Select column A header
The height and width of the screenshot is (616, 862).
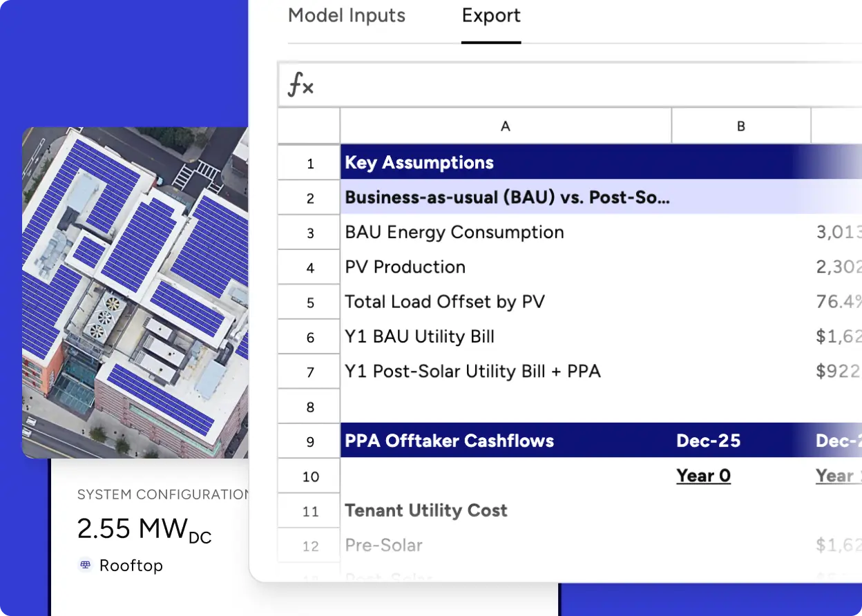tap(506, 126)
